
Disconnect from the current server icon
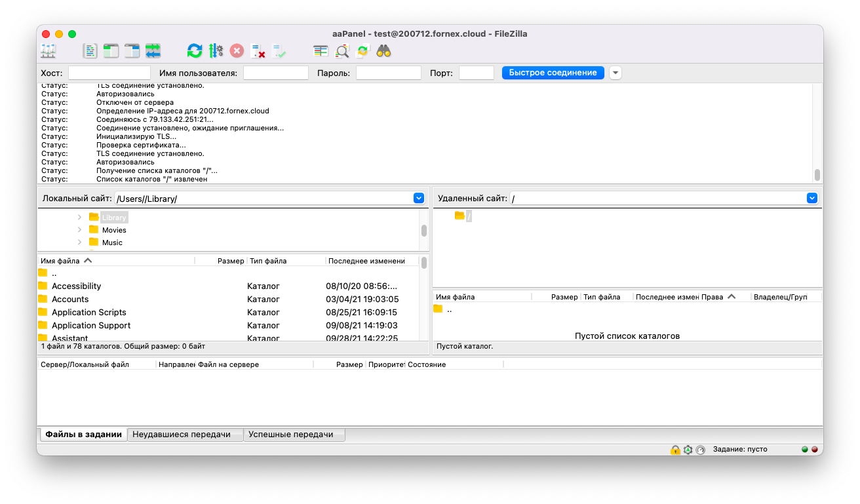[x=258, y=50]
